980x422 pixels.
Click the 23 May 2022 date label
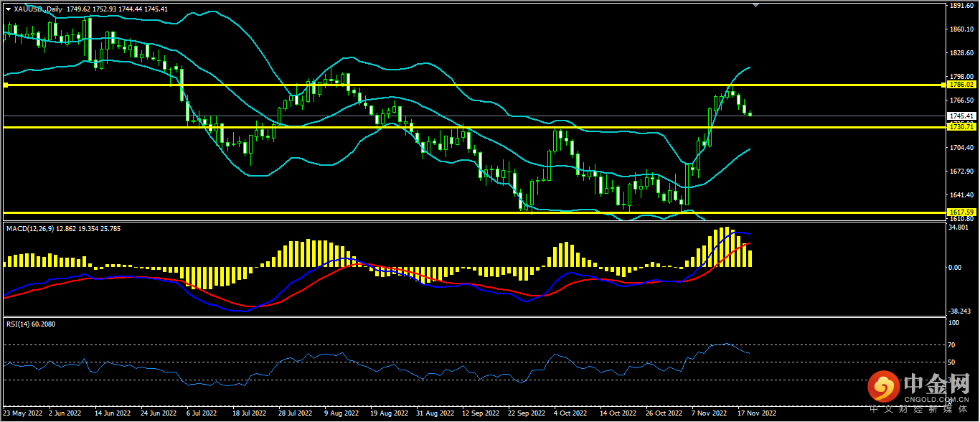point(23,413)
